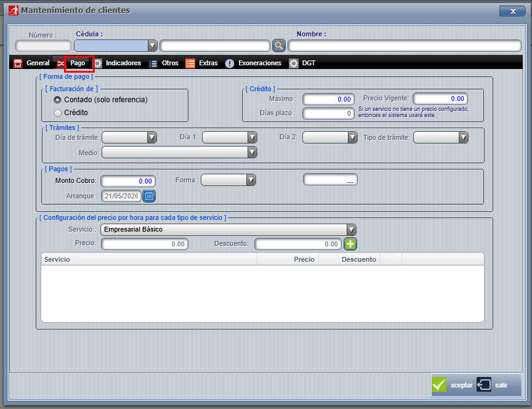Click the Arranque date field
The width and height of the screenshot is (532, 409).
[x=121, y=196]
